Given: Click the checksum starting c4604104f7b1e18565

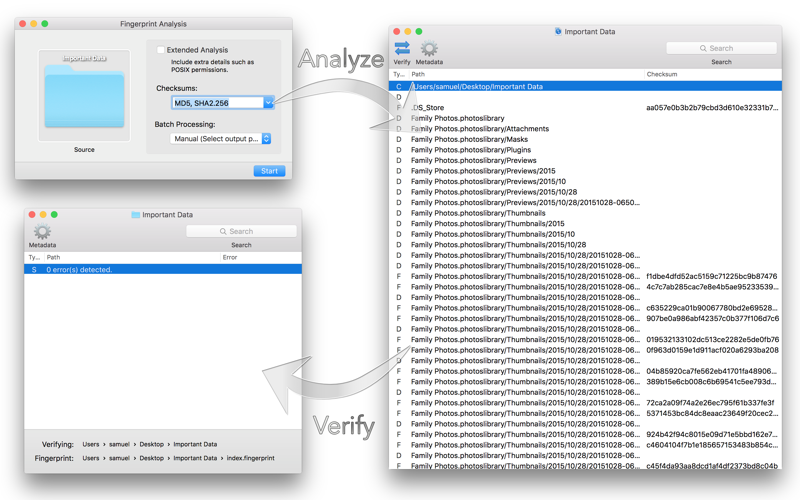Looking at the screenshot, I should pos(712,445).
